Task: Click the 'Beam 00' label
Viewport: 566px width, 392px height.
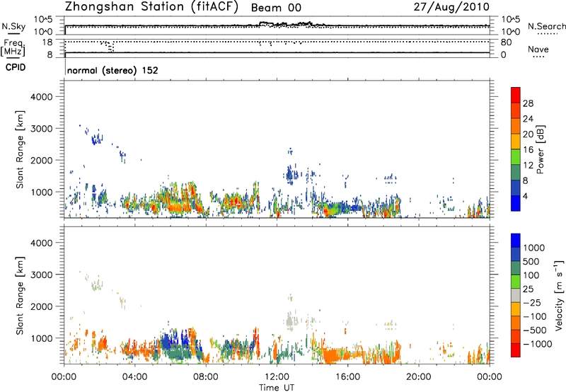Action: click(x=276, y=8)
